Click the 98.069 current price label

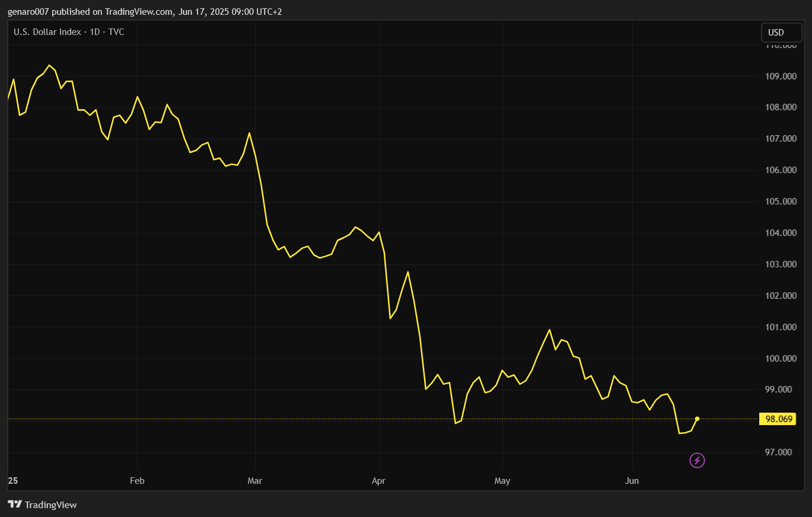click(x=779, y=419)
